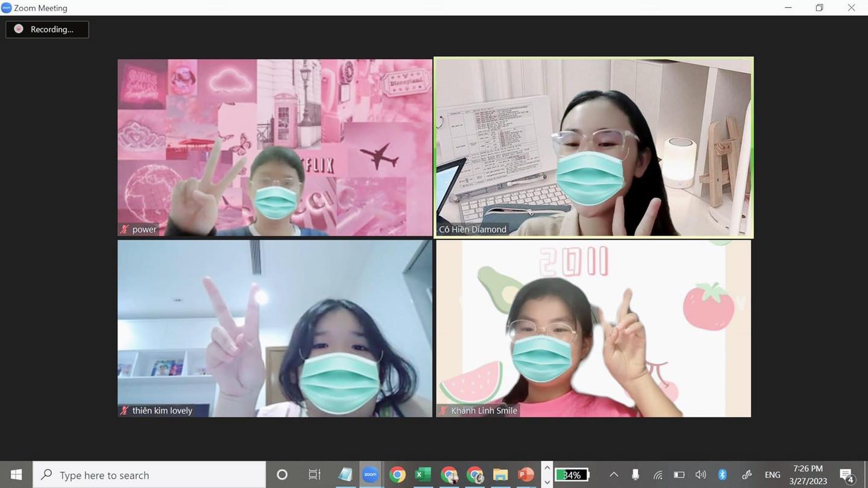Click the Windows search box
868x488 pixels.
(149, 475)
